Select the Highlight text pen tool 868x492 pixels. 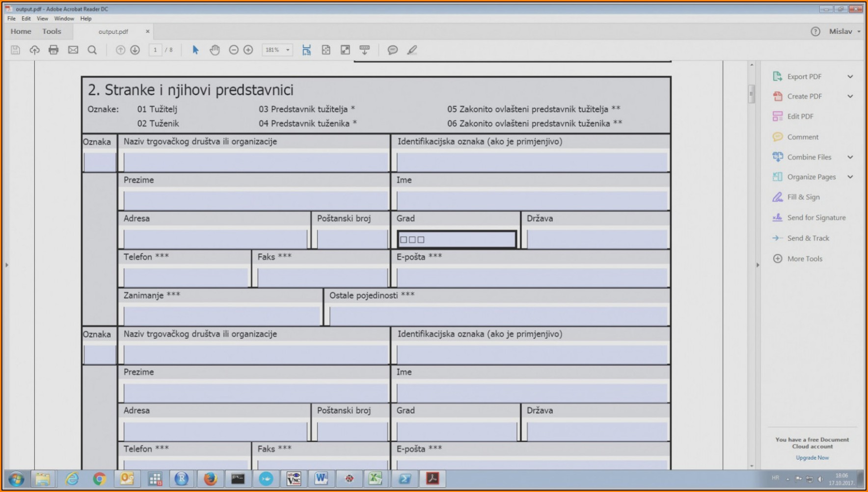pos(412,50)
